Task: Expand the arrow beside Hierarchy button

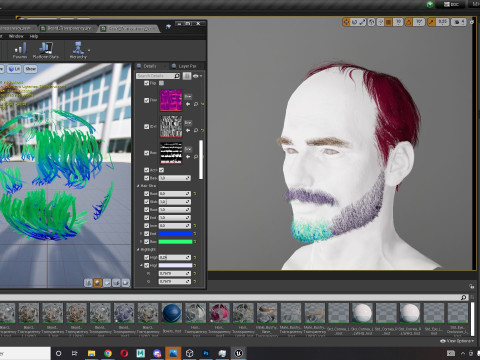Action: pyautogui.click(x=89, y=50)
